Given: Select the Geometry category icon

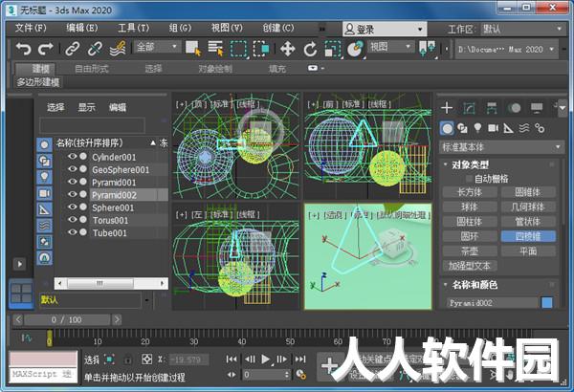Looking at the screenshot, I should coord(447,128).
